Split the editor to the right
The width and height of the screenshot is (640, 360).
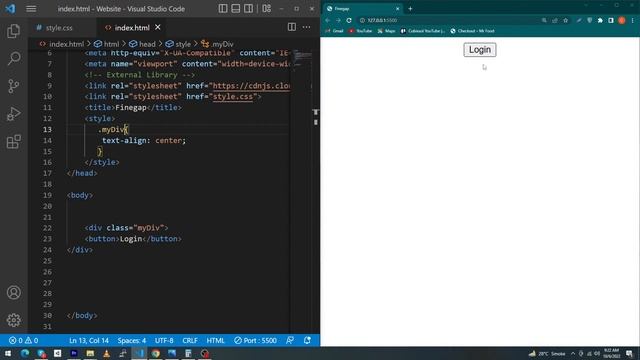point(291,27)
